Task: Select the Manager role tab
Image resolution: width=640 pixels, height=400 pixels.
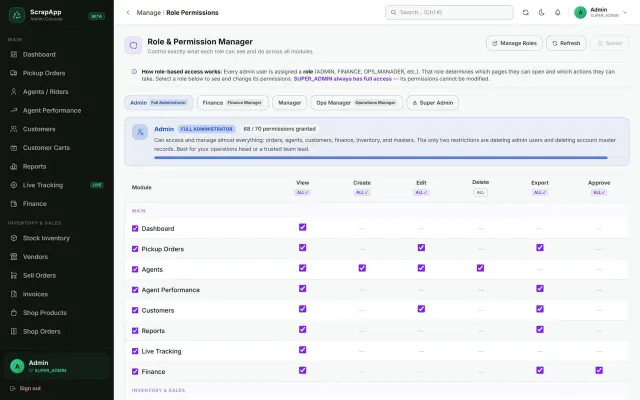Action: click(289, 103)
